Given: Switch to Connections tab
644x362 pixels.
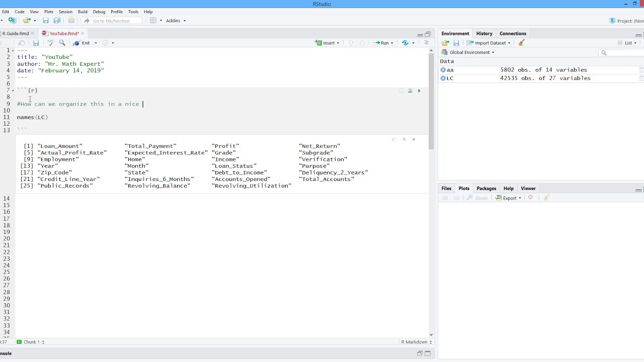Looking at the screenshot, I should [513, 34].
